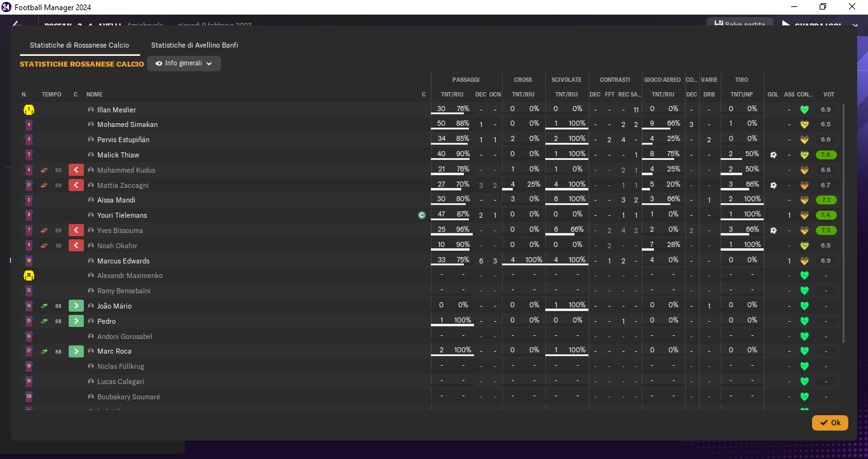Viewport: 868px width, 459px height.
Task: Click goal ball icon in Malick Thiaw row
Action: point(773,155)
